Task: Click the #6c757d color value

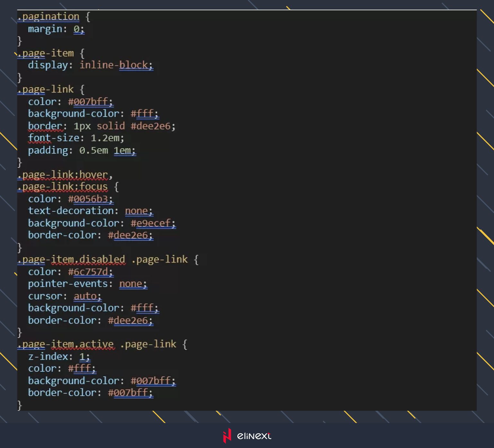Action: [90, 272]
